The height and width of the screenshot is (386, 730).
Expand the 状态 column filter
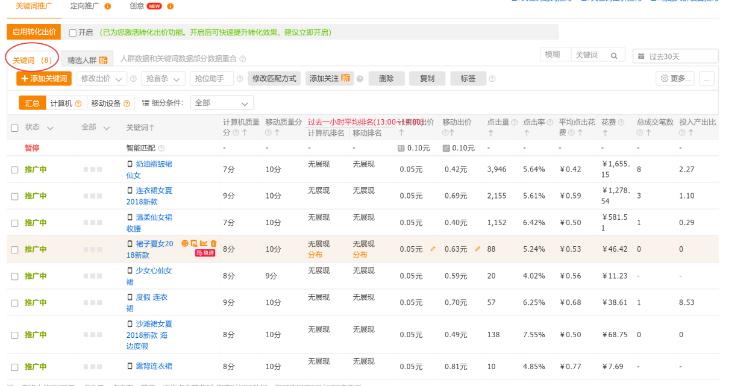[50, 128]
